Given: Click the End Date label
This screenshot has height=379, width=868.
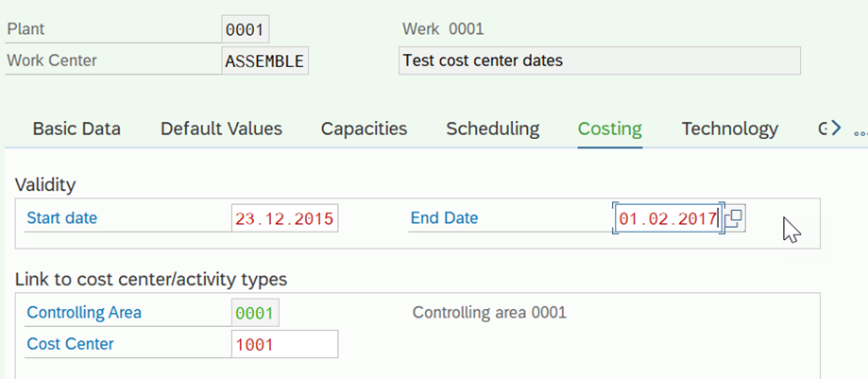Looking at the screenshot, I should (x=445, y=217).
